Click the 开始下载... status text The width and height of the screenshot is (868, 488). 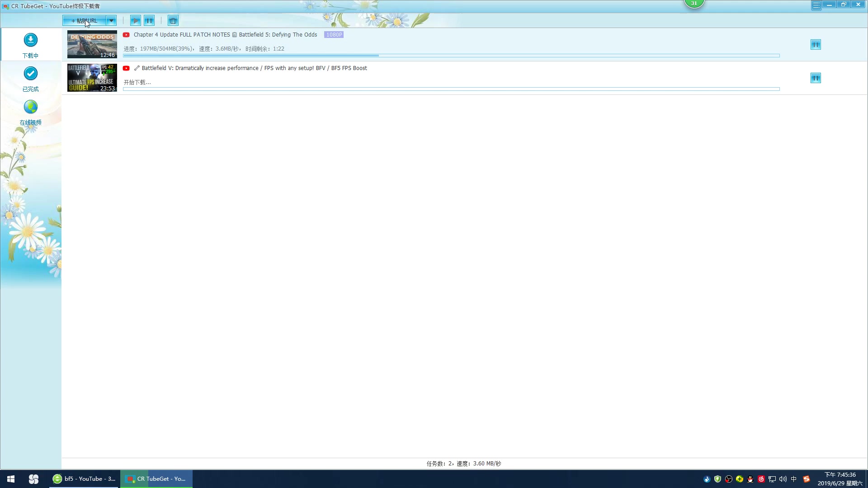(x=137, y=82)
